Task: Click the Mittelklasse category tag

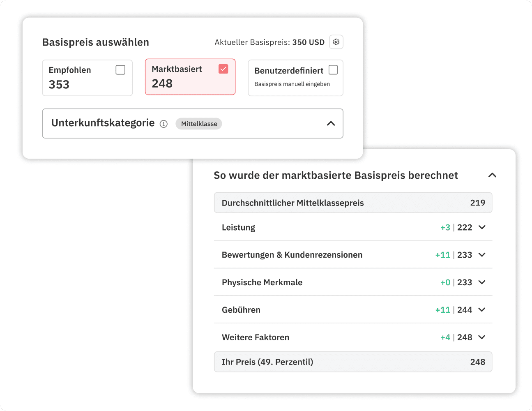Action: [x=199, y=124]
